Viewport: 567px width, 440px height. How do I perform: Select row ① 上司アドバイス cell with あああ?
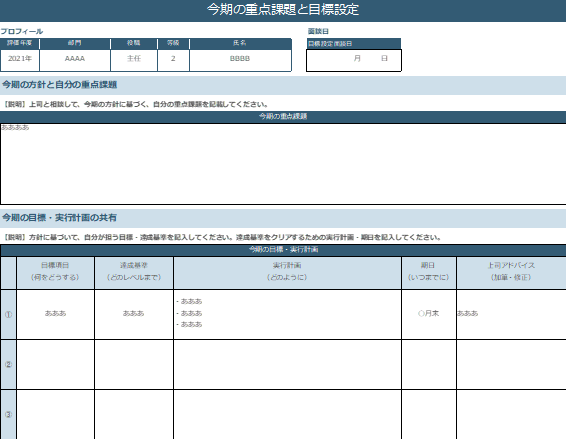pos(511,314)
